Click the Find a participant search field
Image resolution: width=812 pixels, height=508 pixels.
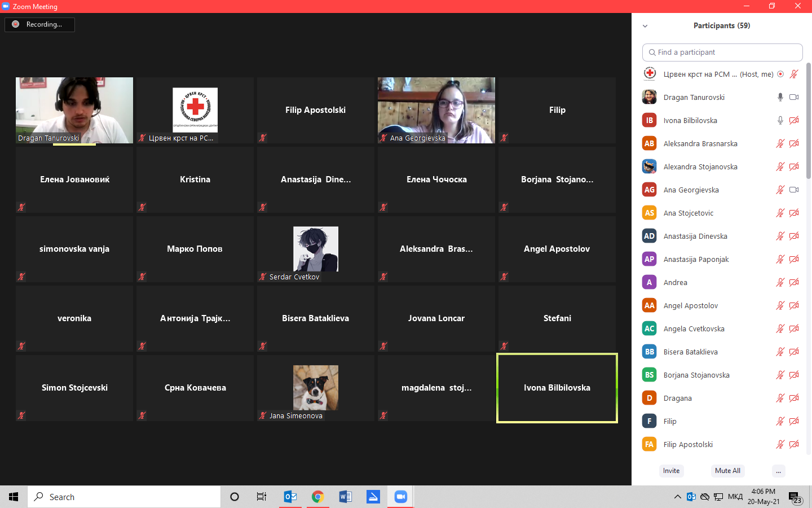click(722, 52)
